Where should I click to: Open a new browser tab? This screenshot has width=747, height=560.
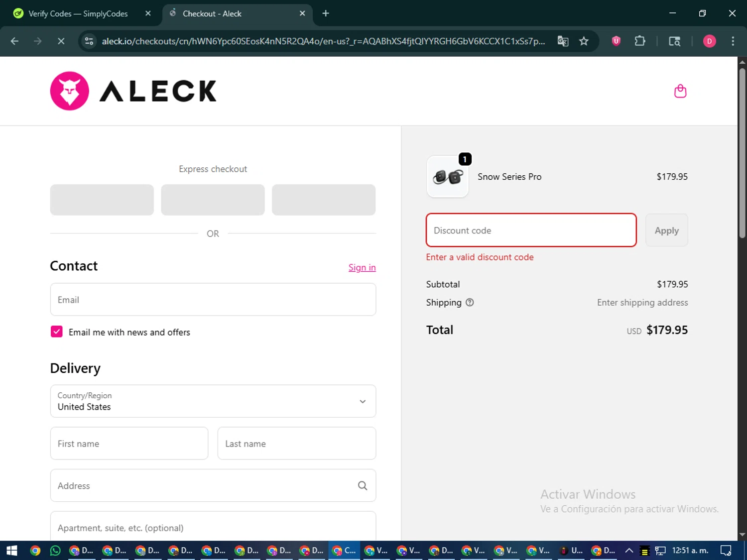coord(326,13)
